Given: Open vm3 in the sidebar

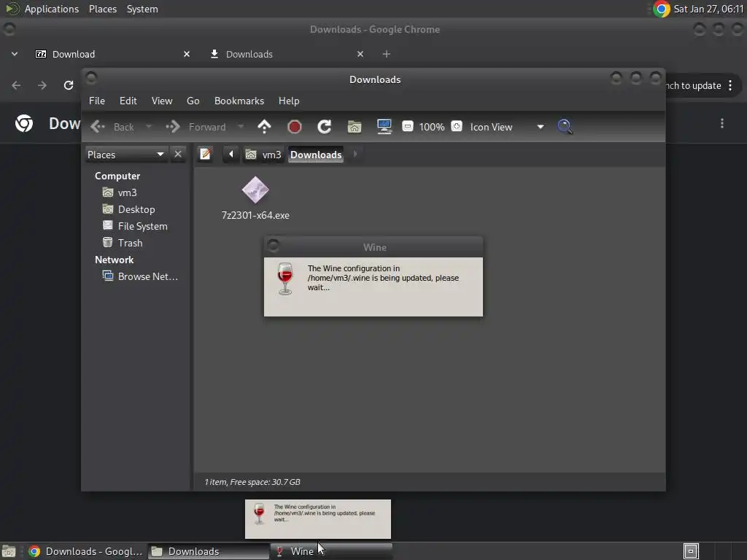Looking at the screenshot, I should tap(127, 192).
